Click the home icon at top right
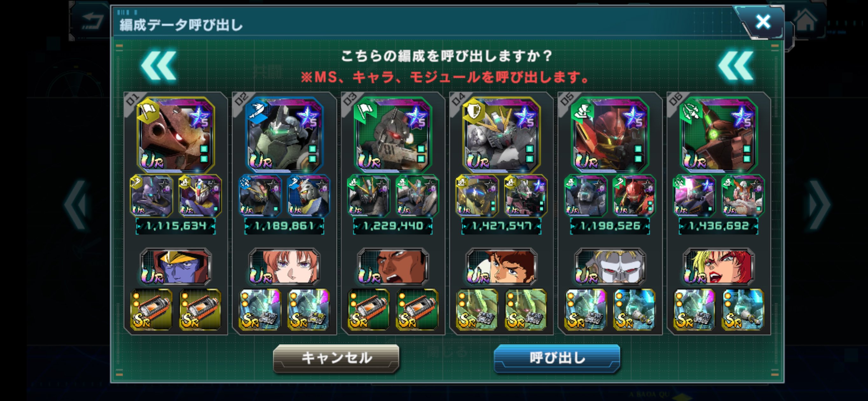Image resolution: width=868 pixels, height=401 pixels. 805,21
